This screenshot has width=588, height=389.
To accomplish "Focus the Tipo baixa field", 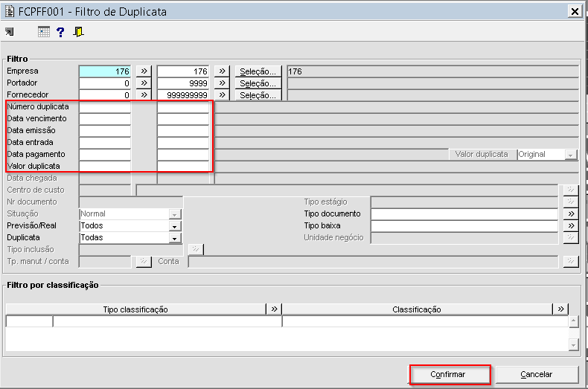I will click(464, 225).
